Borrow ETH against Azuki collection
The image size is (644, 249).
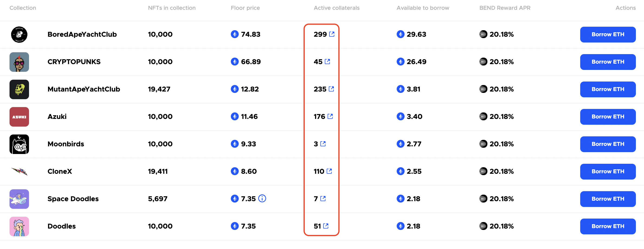[608, 117]
